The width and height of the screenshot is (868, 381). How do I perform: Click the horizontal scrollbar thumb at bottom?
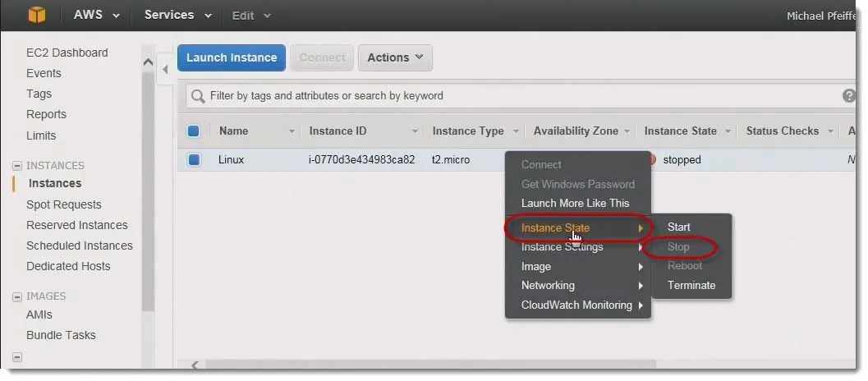coord(430,365)
